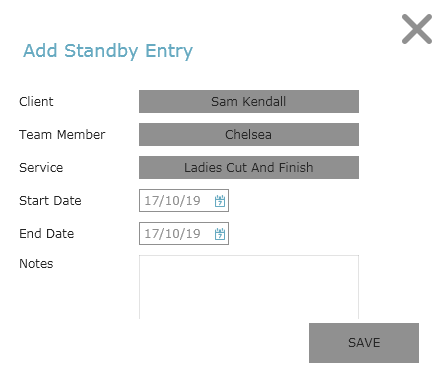Close the Add Standby Entry dialog
The image size is (445, 388).
click(x=417, y=29)
